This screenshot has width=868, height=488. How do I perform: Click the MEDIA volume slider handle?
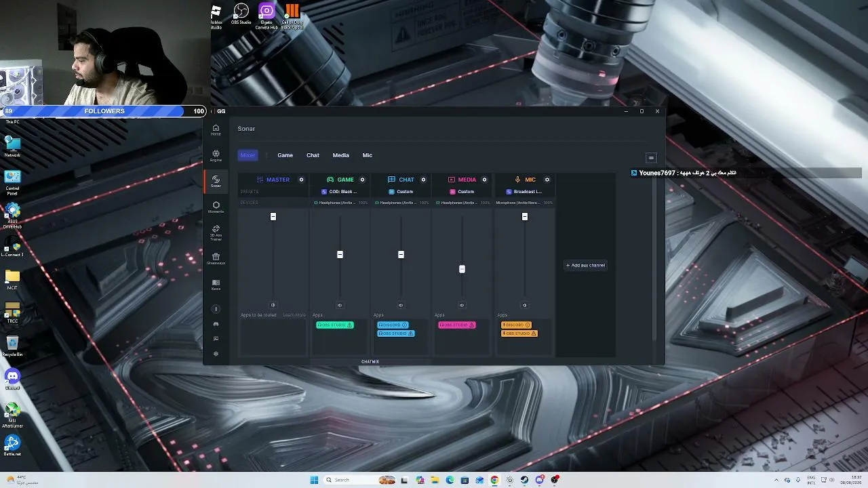462,269
